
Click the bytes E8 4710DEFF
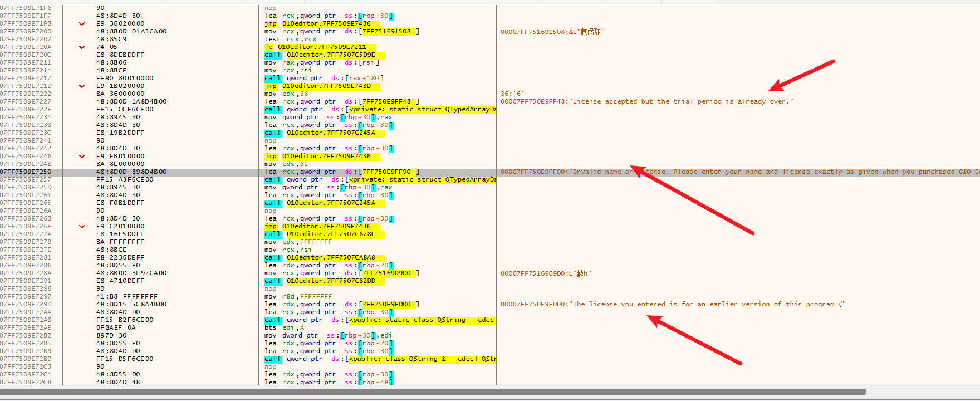point(120,281)
